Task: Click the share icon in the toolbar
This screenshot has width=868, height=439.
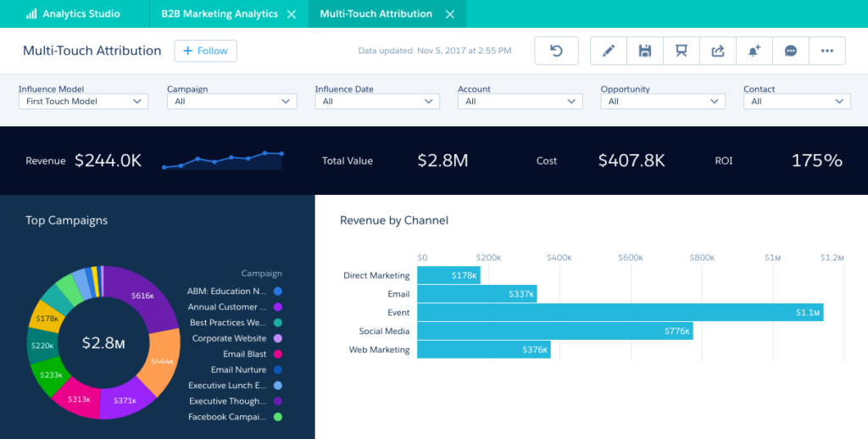Action: click(x=718, y=51)
